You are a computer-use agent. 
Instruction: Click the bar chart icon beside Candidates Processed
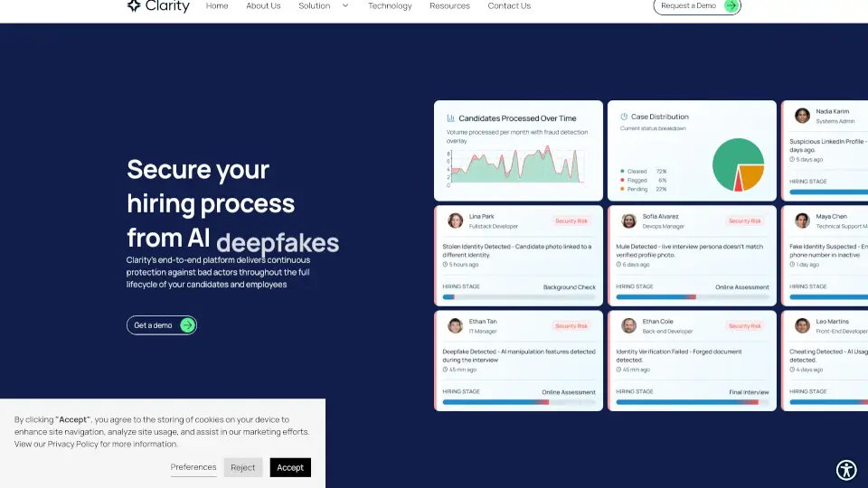[x=450, y=117]
